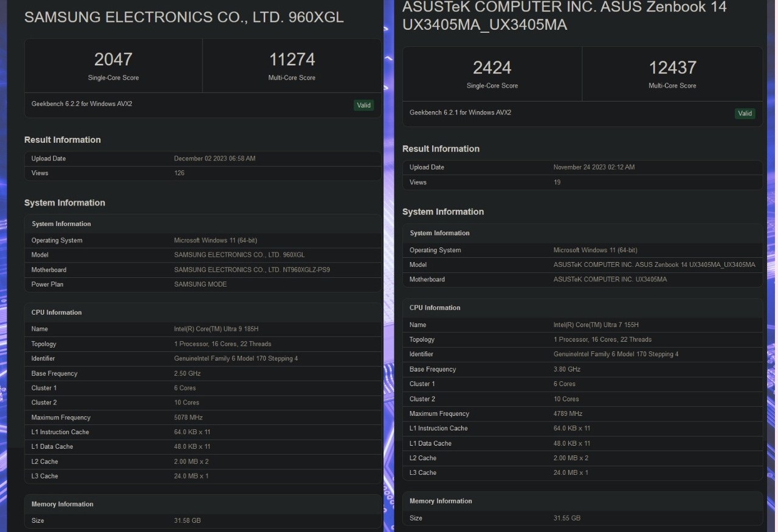Click Samsung maximum frequency 5078 MHz

click(188, 418)
